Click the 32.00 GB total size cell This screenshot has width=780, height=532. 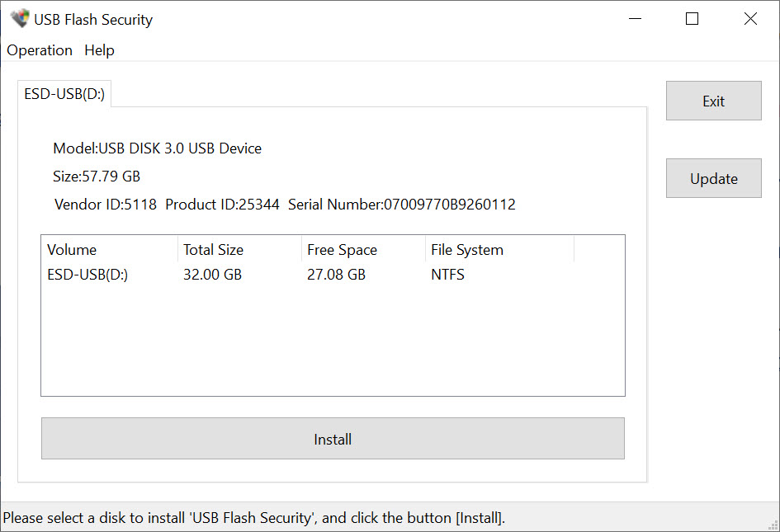coord(212,275)
